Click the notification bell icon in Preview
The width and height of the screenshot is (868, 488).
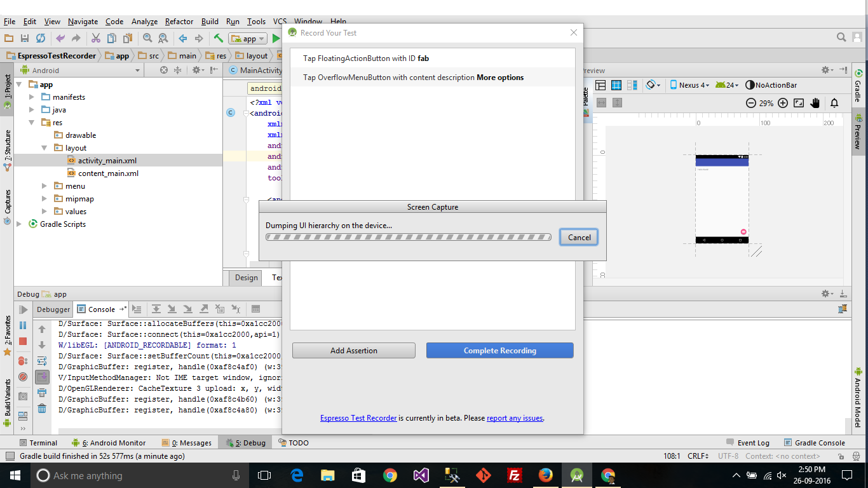tap(834, 103)
